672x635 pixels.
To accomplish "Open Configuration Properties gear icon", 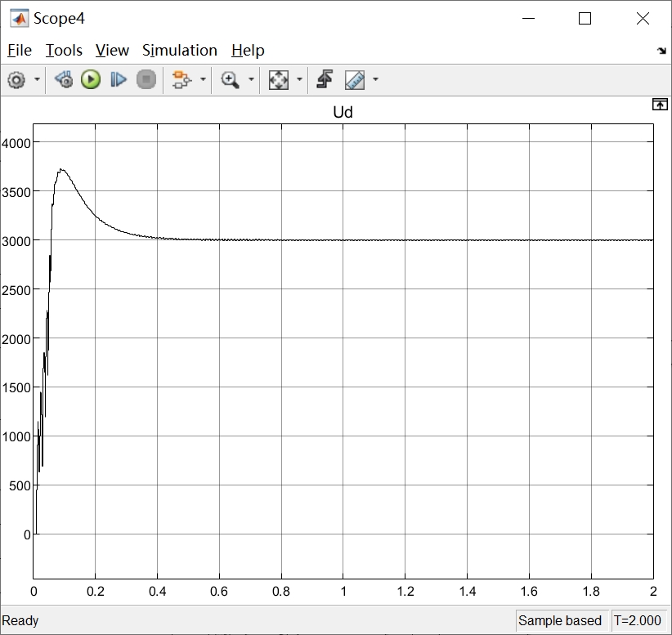I will coord(16,80).
